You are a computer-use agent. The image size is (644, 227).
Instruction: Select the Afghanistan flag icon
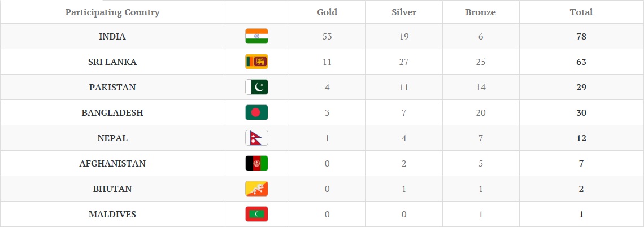pos(256,163)
